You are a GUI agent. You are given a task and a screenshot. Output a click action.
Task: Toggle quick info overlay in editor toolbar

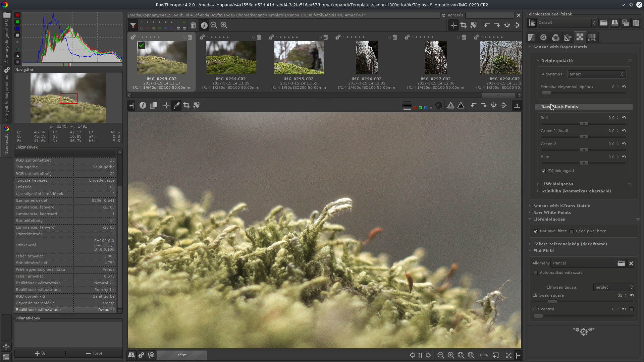tap(143, 106)
